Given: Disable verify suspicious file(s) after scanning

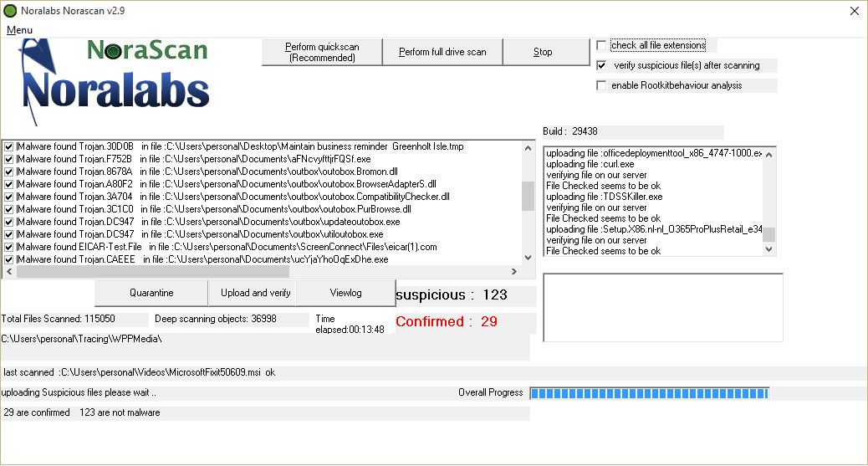Looking at the screenshot, I should pos(601,65).
